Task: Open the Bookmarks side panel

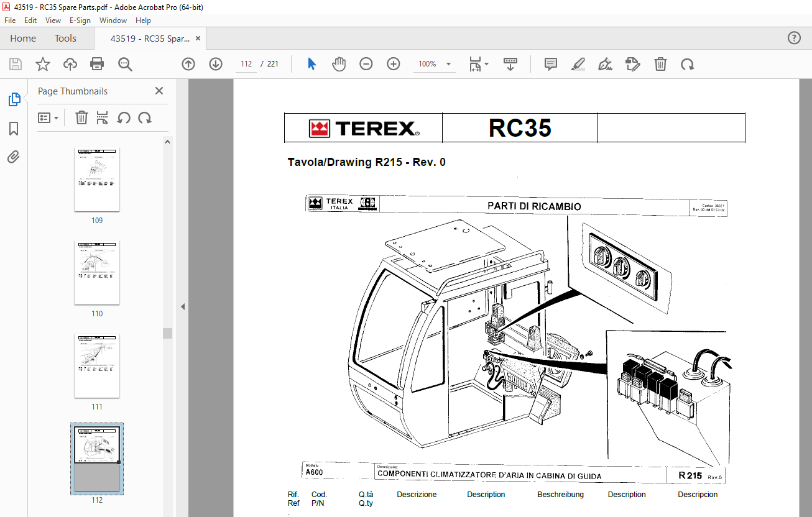Action: (x=14, y=129)
